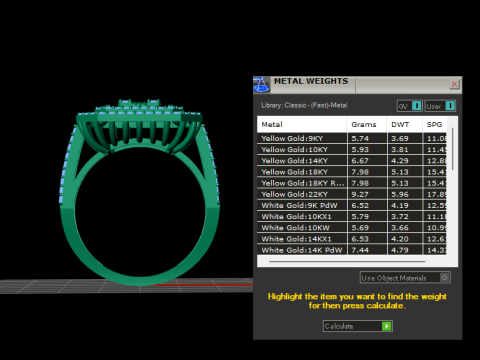This screenshot has width=480, height=360.
Task: Select the Yellow Gold:14KY row
Action: [352, 161]
